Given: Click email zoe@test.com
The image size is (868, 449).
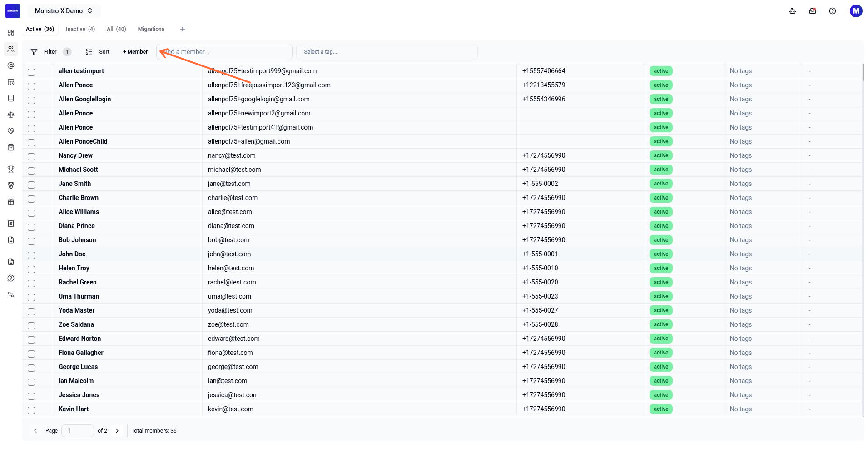Looking at the screenshot, I should 228,324.
